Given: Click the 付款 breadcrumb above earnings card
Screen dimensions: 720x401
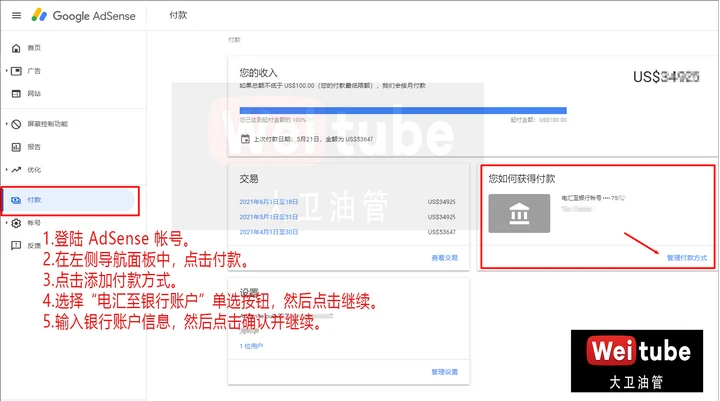Looking at the screenshot, I should pos(234,40).
